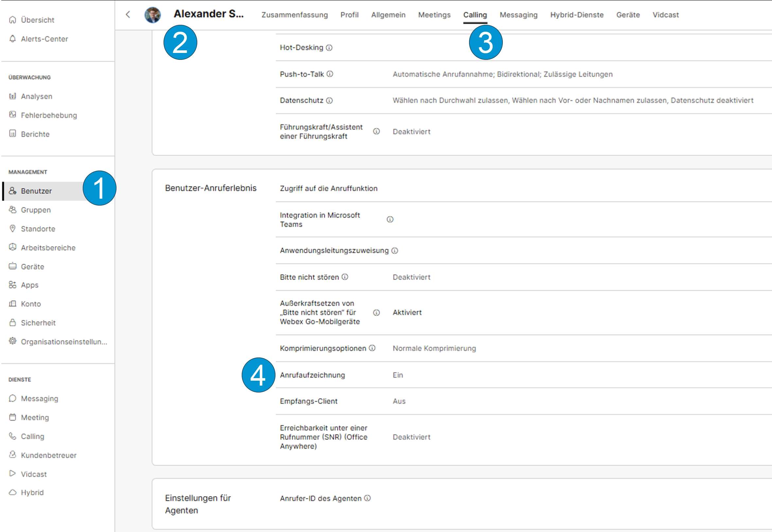Open Anrufaufzeichnung setting row
Viewport: 772px width, 532px height.
tap(312, 375)
